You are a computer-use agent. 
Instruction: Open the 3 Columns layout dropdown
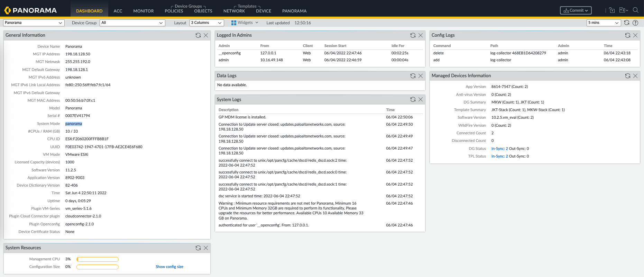(x=206, y=23)
